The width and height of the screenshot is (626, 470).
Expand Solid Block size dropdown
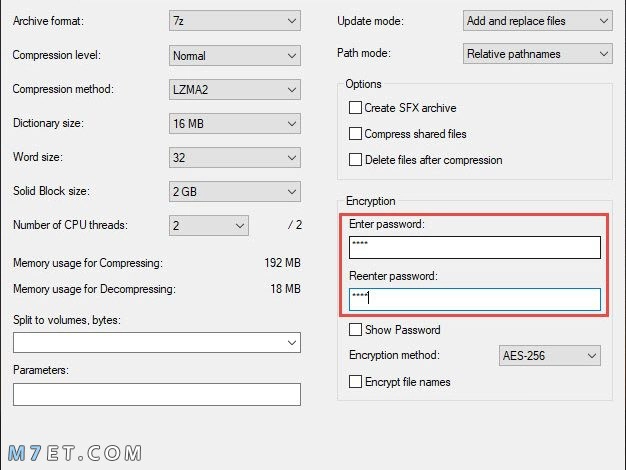(235, 192)
